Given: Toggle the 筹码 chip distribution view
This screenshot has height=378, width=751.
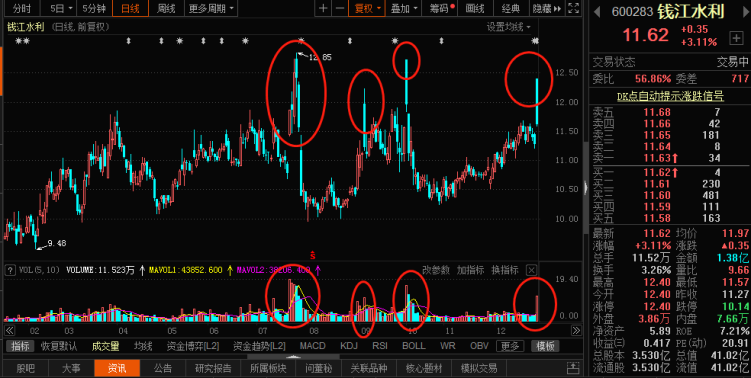Looking at the screenshot, I should (x=439, y=8).
